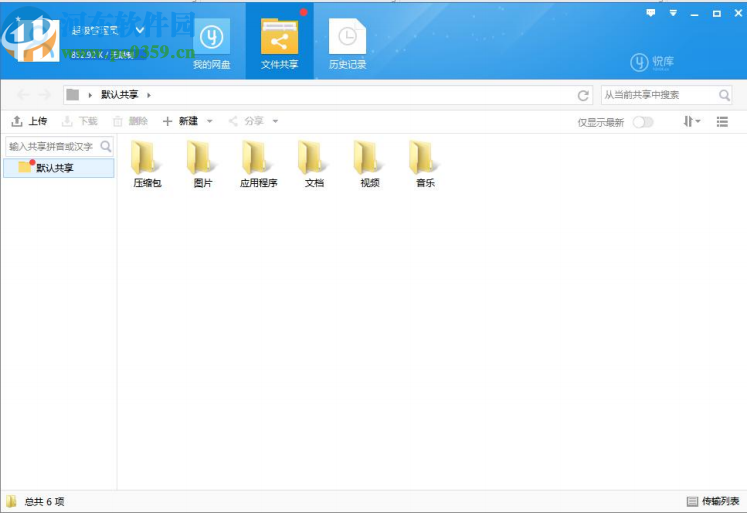The height and width of the screenshot is (513, 751).
Task: Click the 上传 upload button
Action: point(29,121)
